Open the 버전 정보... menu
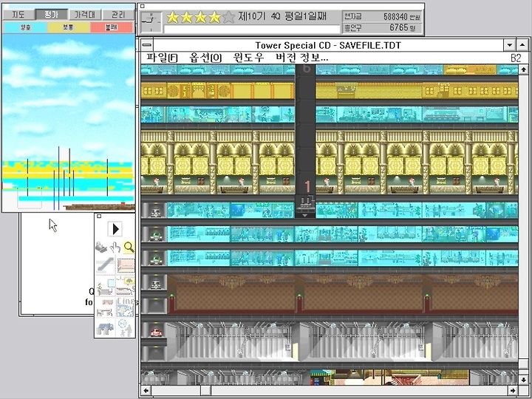Image resolution: width=532 pixels, height=399 pixels. click(301, 58)
